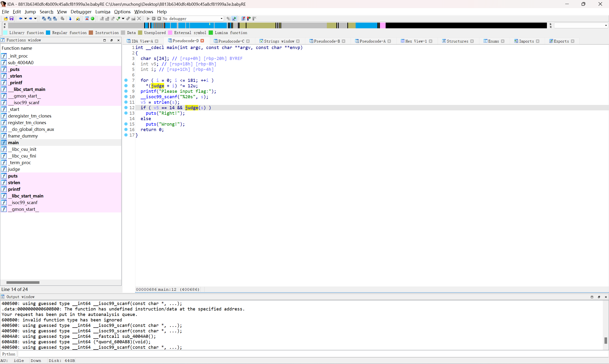The height and width of the screenshot is (364, 609).
Task: Open the Debugger menu
Action: tap(81, 11)
